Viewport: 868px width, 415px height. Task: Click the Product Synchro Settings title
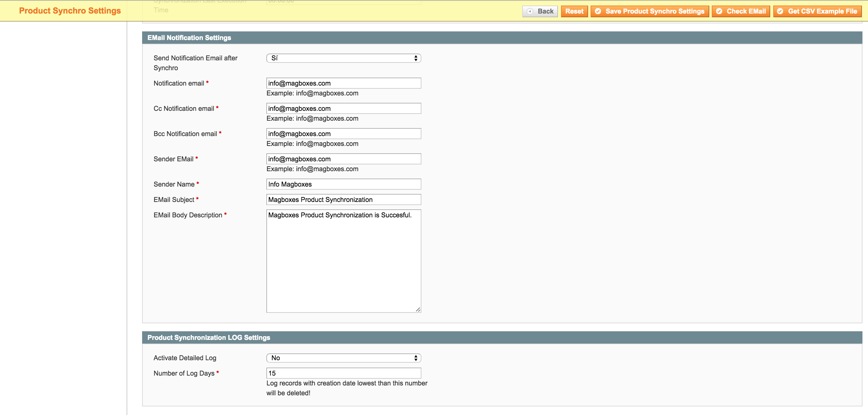70,11
